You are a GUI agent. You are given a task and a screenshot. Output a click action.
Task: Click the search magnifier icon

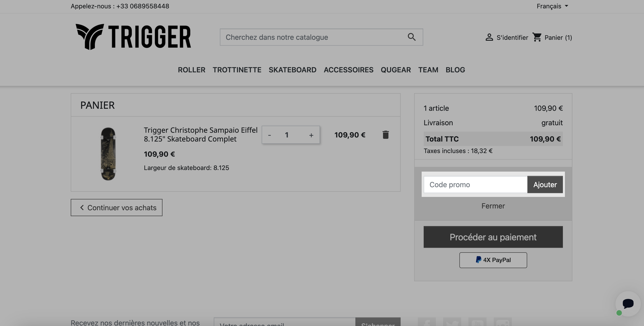pyautogui.click(x=411, y=37)
